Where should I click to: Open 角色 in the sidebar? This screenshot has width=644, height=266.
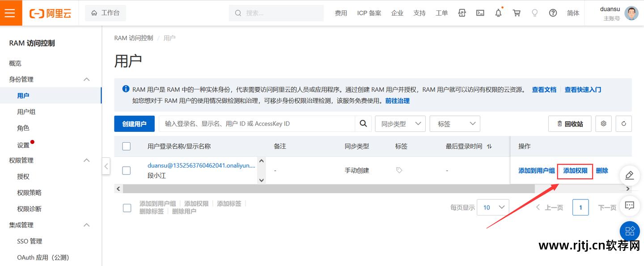pyautogui.click(x=23, y=128)
